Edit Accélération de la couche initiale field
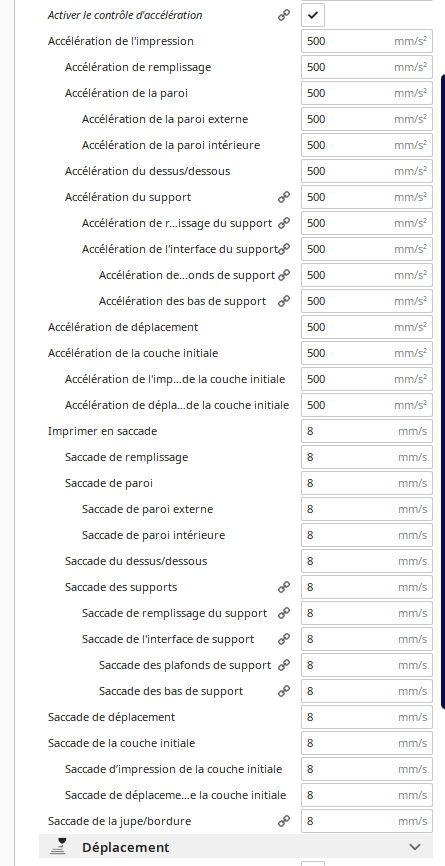 point(367,353)
